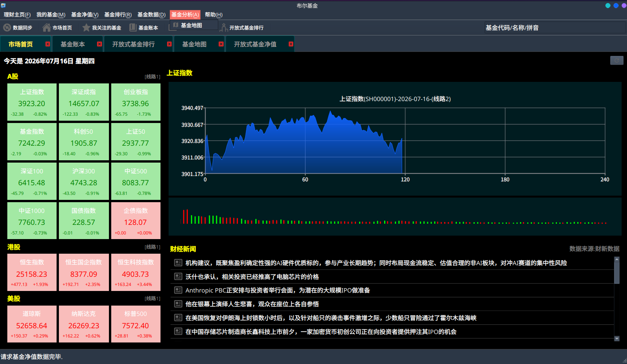Open news icon beside 机构建议 headline
Viewport: 627px width, 364px height.
tap(178, 263)
